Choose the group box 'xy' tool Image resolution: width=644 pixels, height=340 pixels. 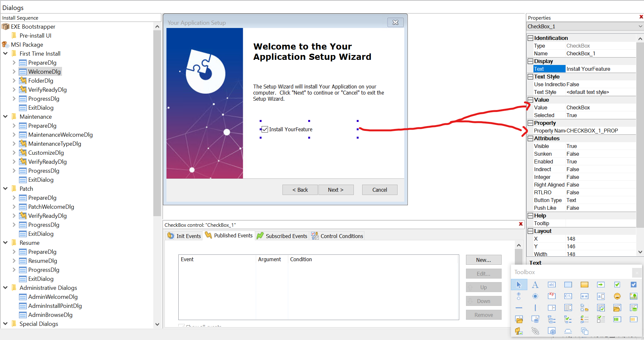[x=552, y=296]
